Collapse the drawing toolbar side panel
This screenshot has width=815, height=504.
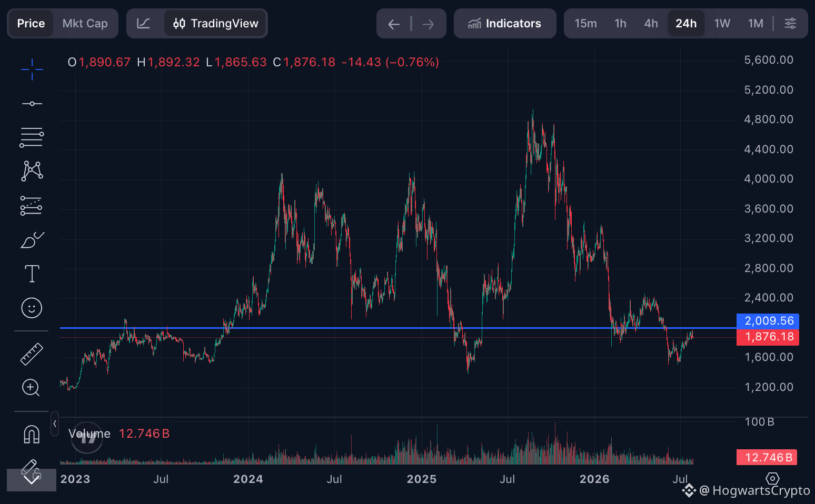55,424
